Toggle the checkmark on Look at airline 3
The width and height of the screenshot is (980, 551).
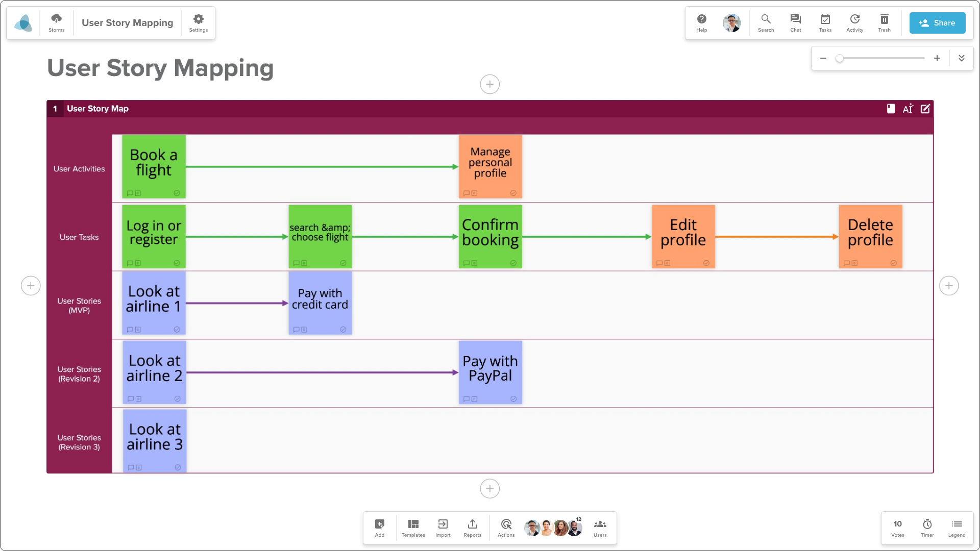pyautogui.click(x=178, y=467)
